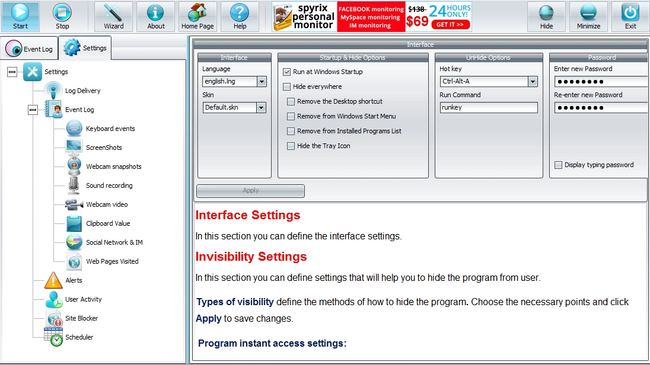Click the Enter new Password field
650x365 pixels.
pos(601,82)
